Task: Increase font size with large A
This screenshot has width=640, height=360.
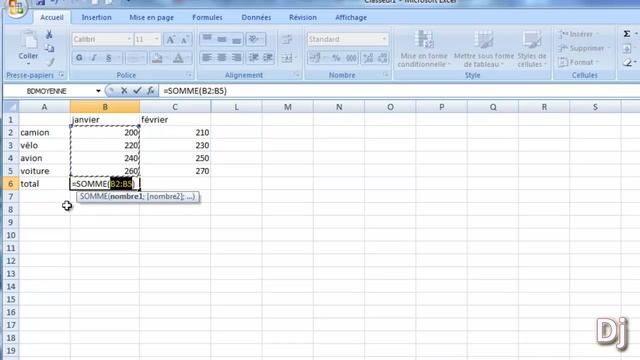Action: click(x=171, y=39)
